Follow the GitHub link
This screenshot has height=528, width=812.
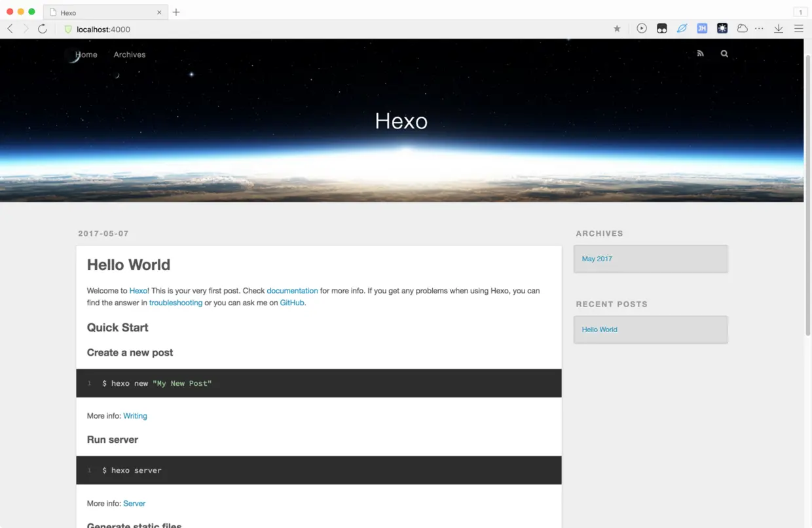tap(292, 303)
